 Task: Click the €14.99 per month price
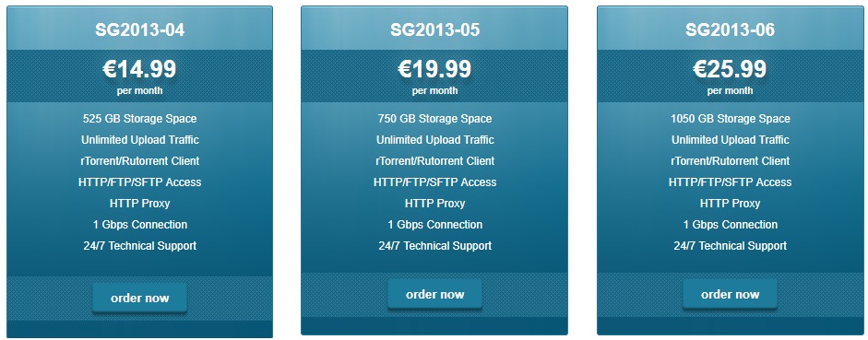click(139, 76)
